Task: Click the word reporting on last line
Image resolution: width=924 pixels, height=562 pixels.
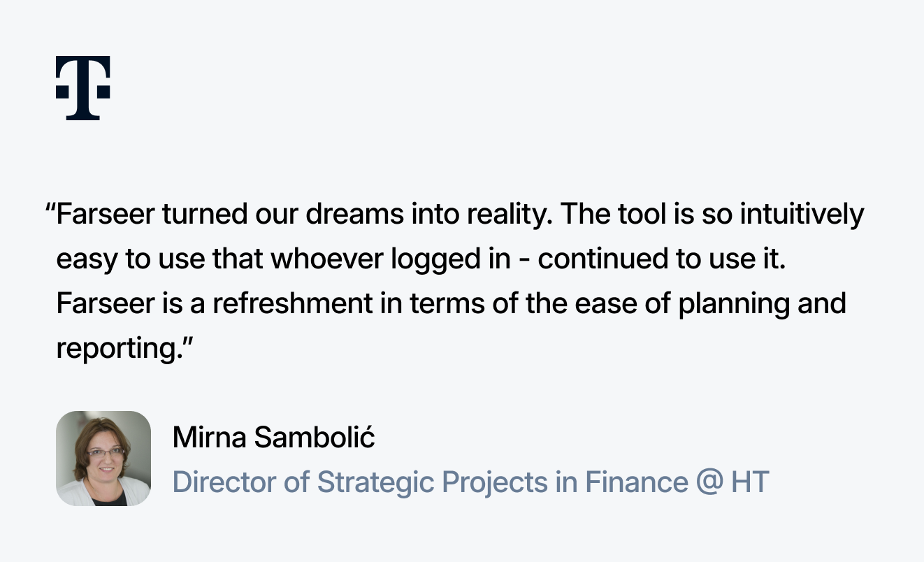Action: tap(119, 349)
